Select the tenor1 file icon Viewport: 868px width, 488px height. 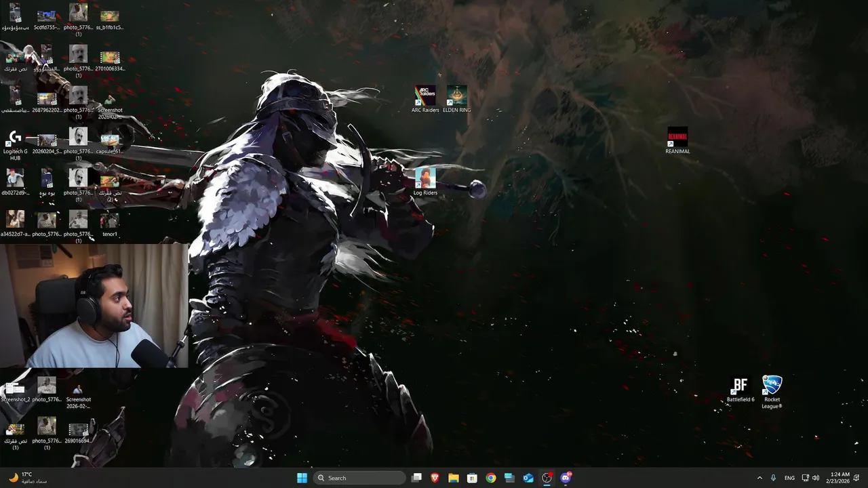[x=110, y=225]
